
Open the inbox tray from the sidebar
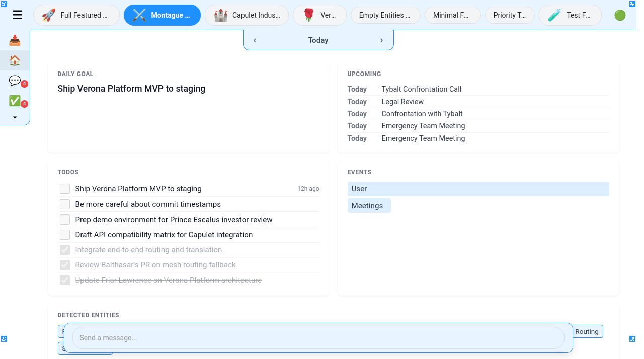[x=15, y=40]
